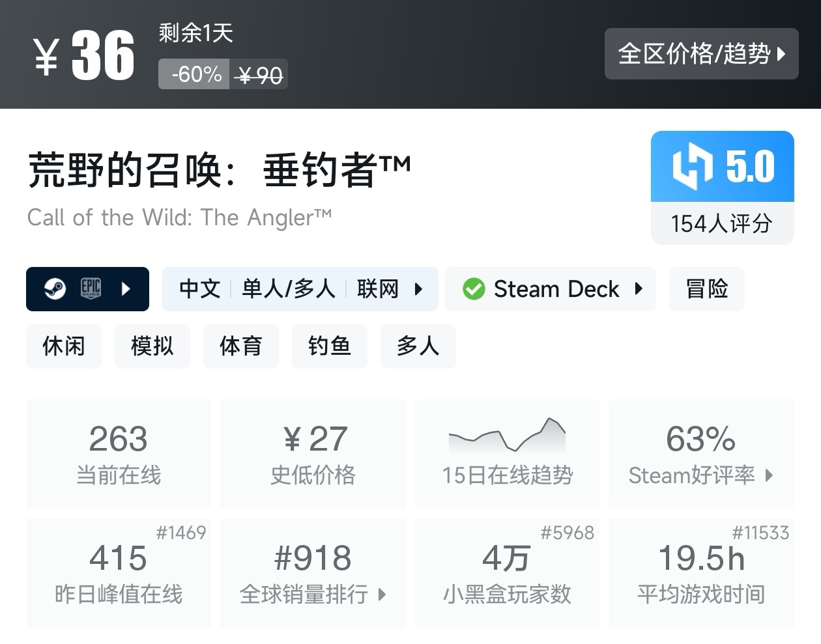Select the 体育 genre tag
821x644 pixels.
(241, 346)
